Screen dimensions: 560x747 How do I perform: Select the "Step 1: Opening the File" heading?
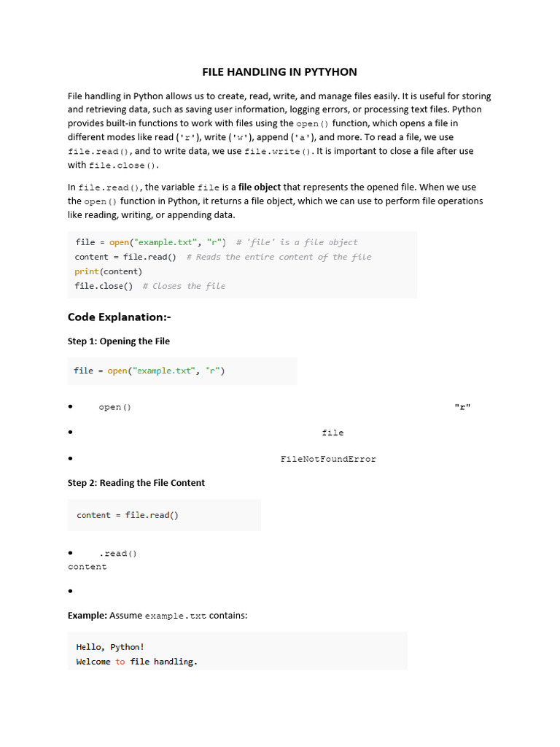click(119, 341)
